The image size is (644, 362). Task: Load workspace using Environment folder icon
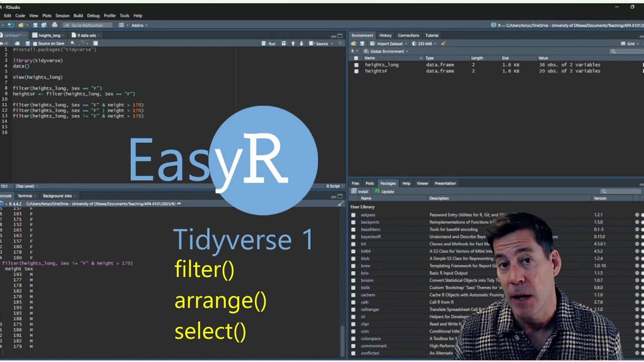[x=353, y=44]
